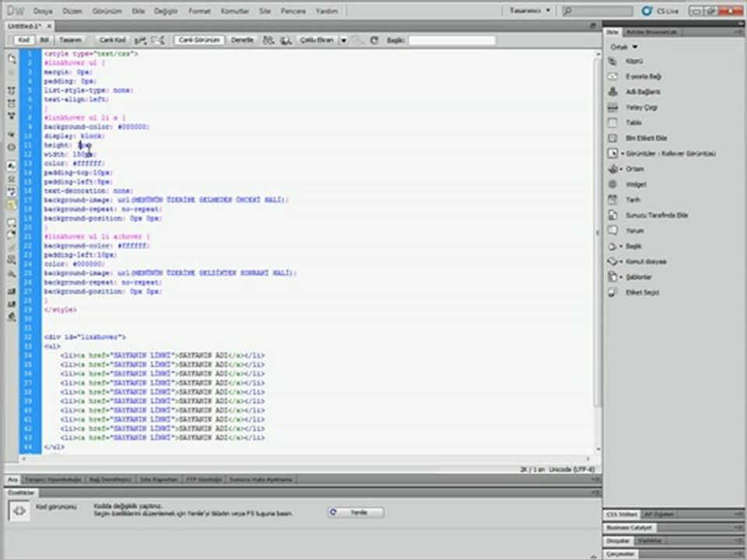
Task: Switch to Kod view
Action: pos(24,40)
